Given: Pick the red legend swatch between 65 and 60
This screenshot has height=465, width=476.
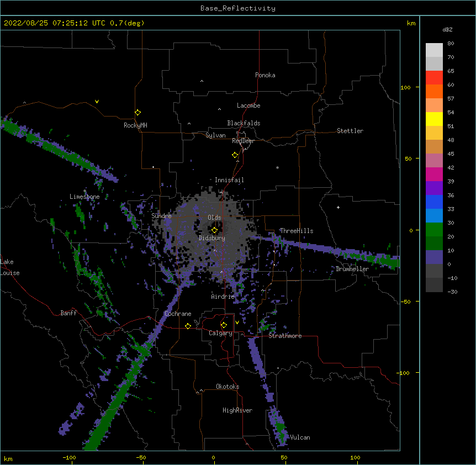Looking at the screenshot, I should tap(434, 78).
